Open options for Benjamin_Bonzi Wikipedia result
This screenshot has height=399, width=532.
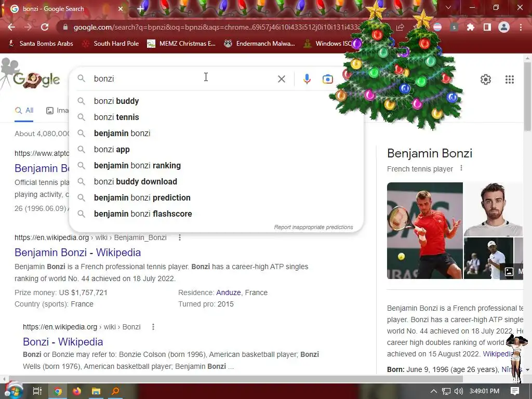tap(179, 237)
